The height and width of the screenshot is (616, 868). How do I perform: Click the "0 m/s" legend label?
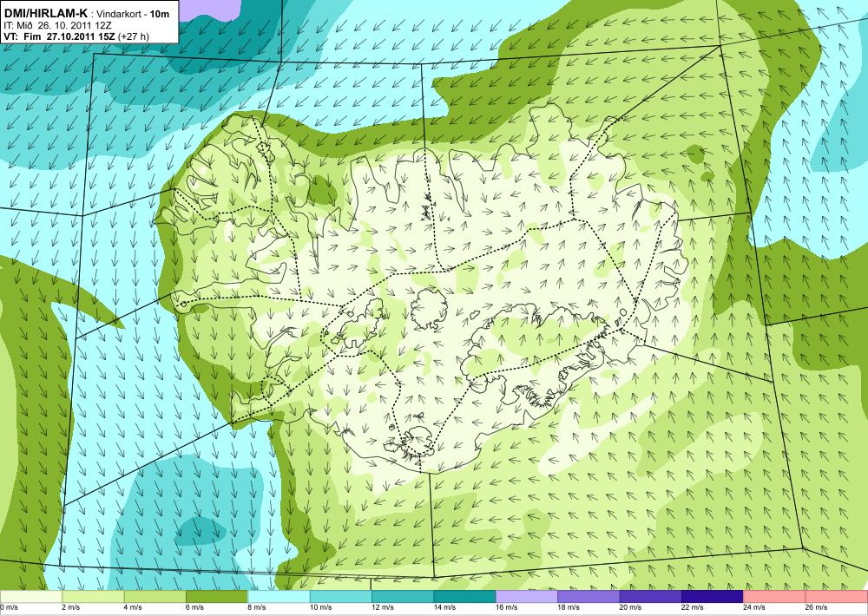point(9,607)
